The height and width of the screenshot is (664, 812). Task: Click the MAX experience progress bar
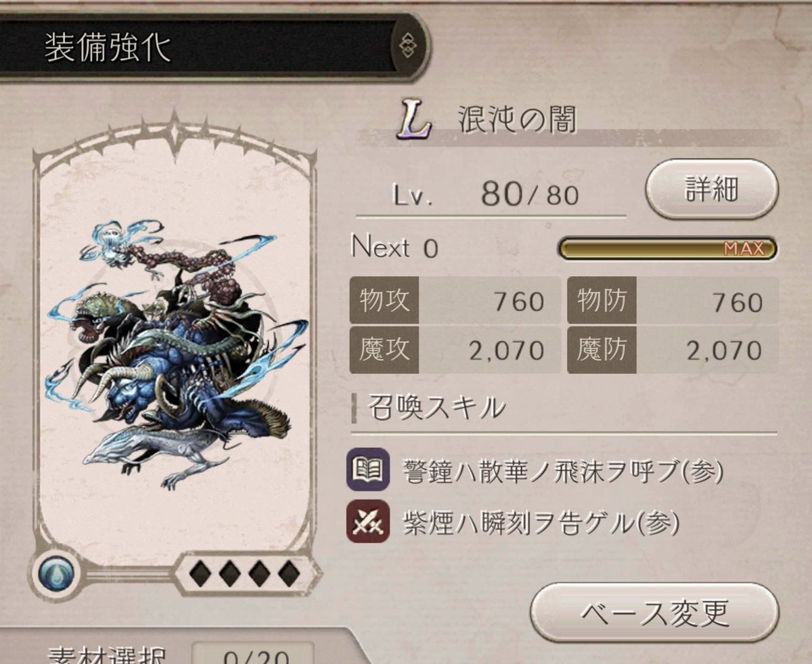click(x=667, y=249)
